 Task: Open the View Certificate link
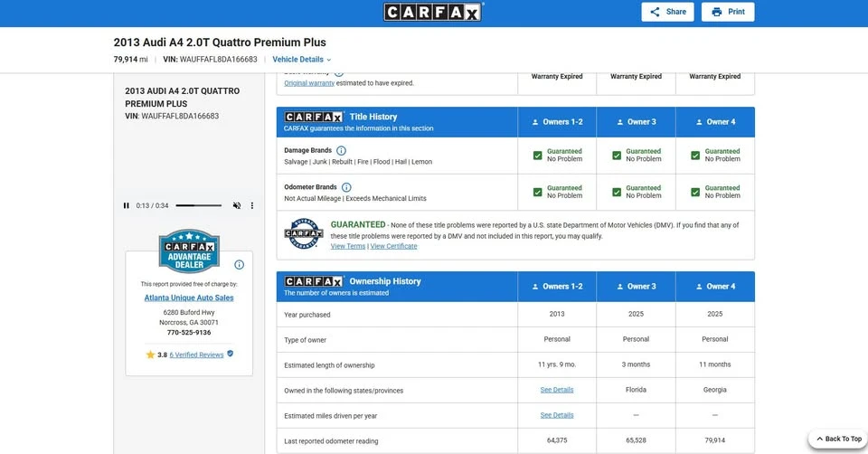click(393, 246)
